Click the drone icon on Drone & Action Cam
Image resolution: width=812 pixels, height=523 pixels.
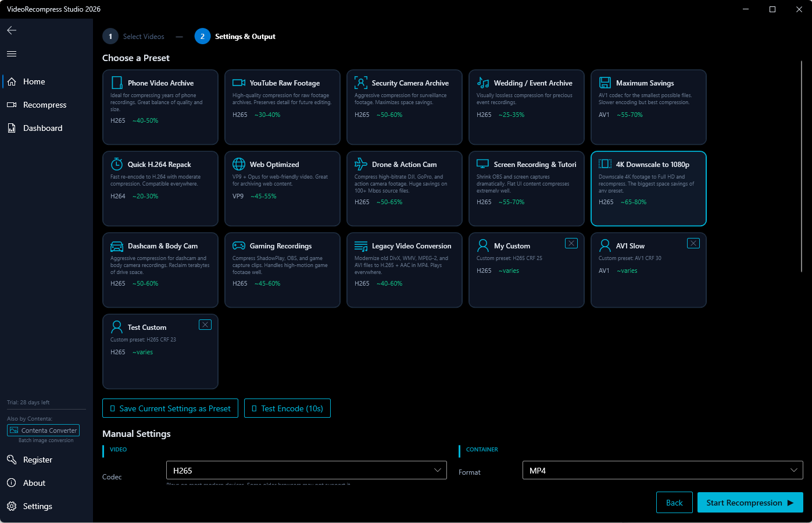360,163
